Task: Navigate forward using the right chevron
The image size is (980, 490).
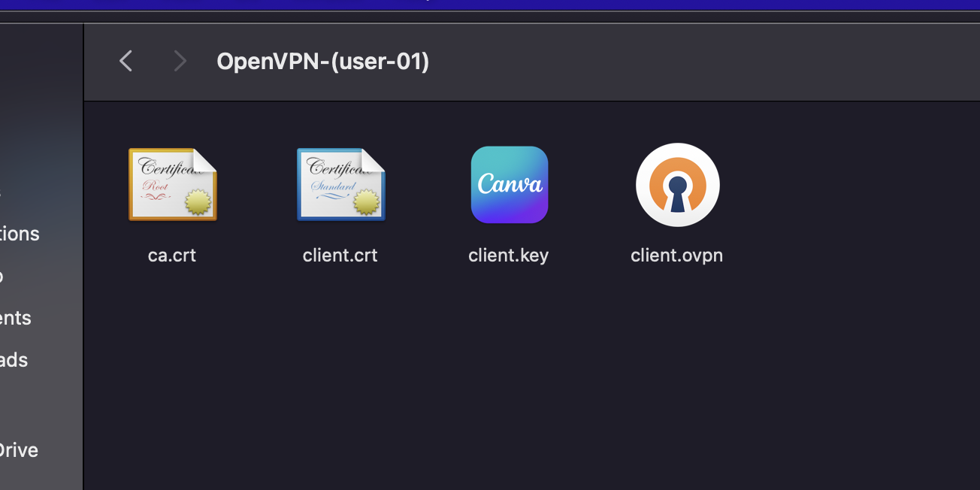Action: [180, 61]
